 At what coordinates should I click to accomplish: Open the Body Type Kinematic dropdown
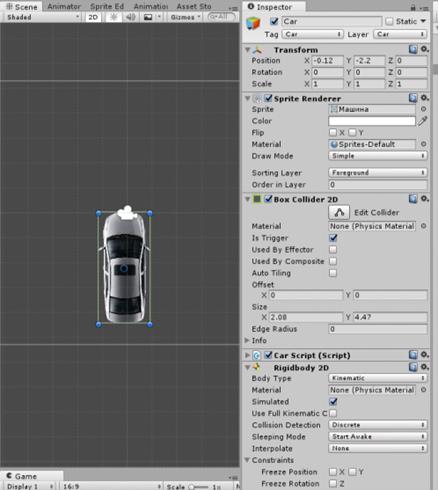coord(378,378)
